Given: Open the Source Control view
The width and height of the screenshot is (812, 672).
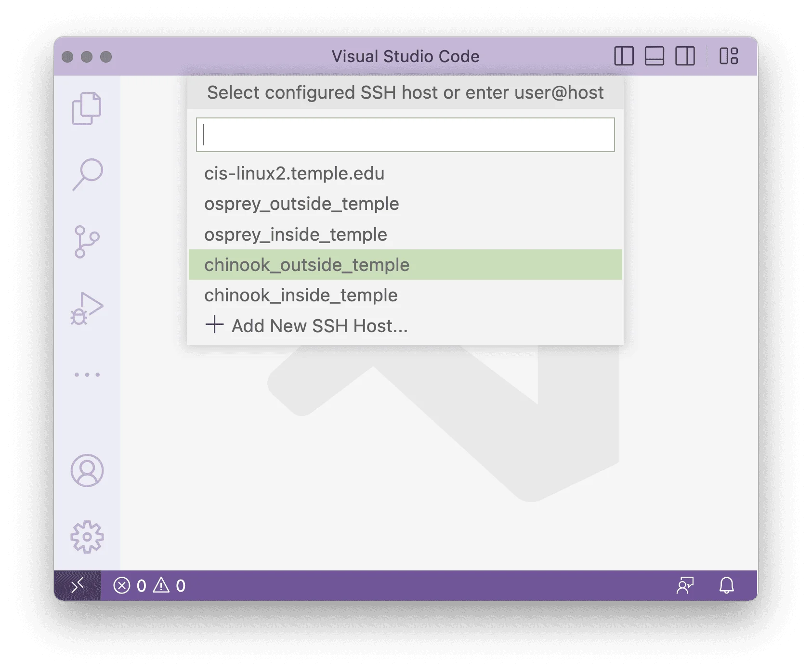Looking at the screenshot, I should 87,242.
